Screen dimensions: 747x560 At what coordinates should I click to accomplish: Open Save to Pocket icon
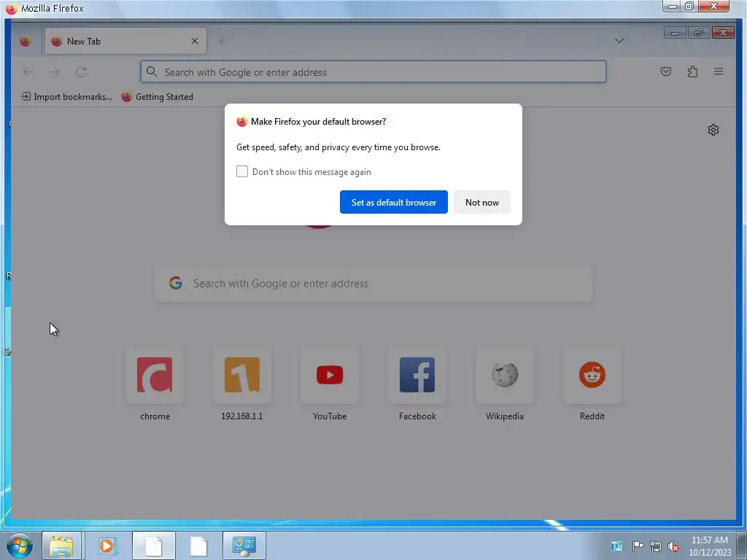(666, 71)
